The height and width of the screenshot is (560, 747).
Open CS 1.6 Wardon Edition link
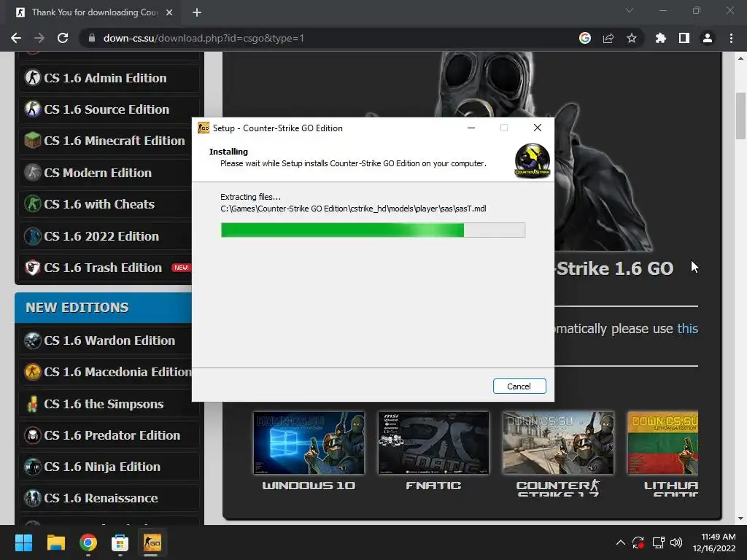click(109, 341)
